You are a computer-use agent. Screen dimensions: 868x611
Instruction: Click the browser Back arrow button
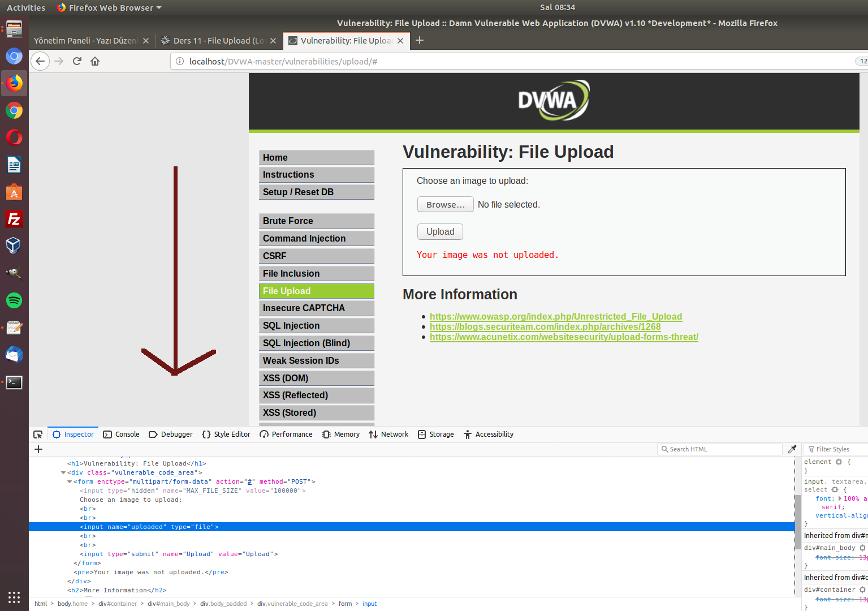(x=40, y=61)
